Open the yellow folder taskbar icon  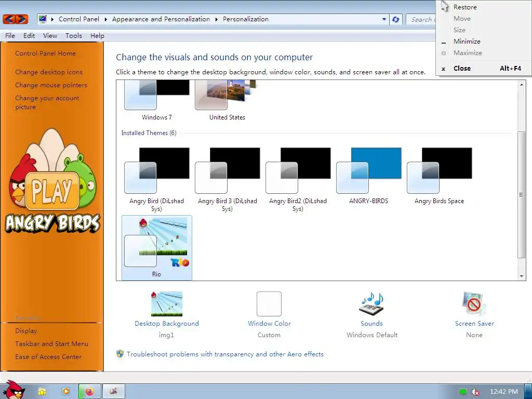(x=42, y=392)
